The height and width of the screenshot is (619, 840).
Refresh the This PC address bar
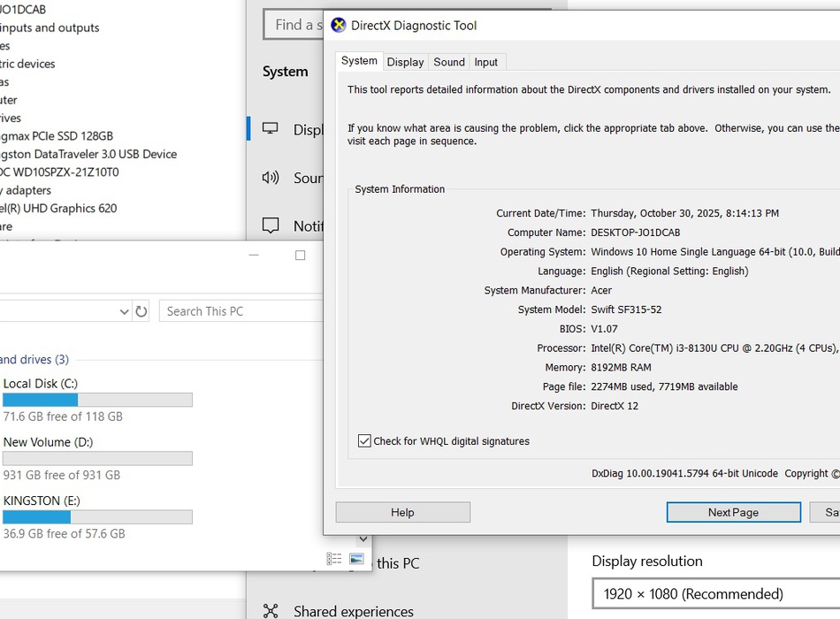click(141, 311)
